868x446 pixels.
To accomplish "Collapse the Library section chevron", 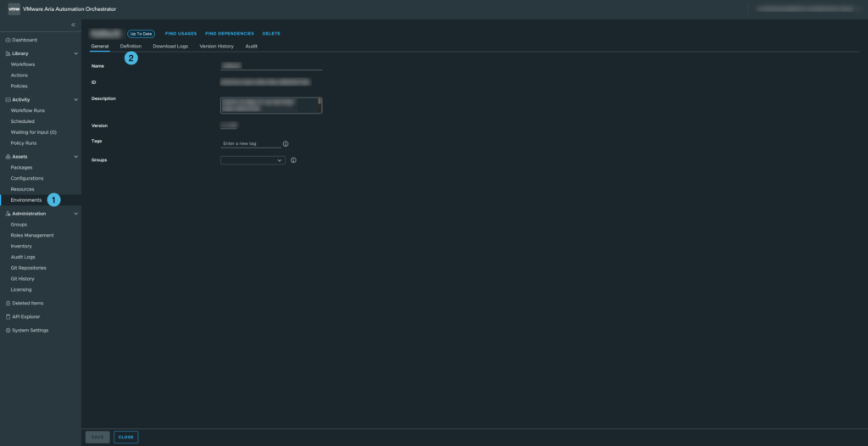I will pos(75,53).
